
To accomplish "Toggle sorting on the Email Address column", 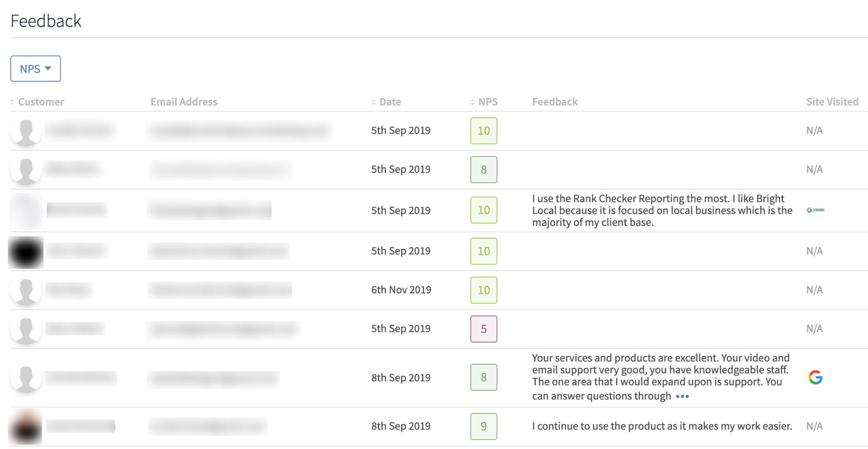I will coord(184,102).
